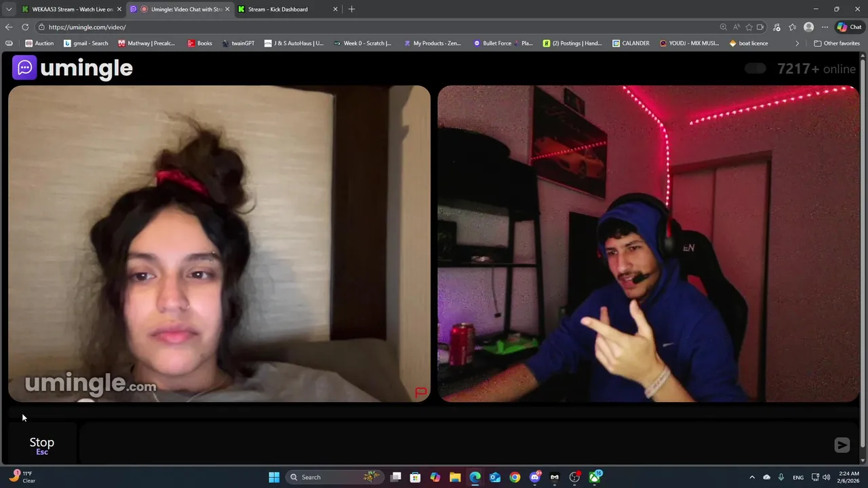The height and width of the screenshot is (488, 868).
Task: Open the tab actions menu icon
Action: 9,9
